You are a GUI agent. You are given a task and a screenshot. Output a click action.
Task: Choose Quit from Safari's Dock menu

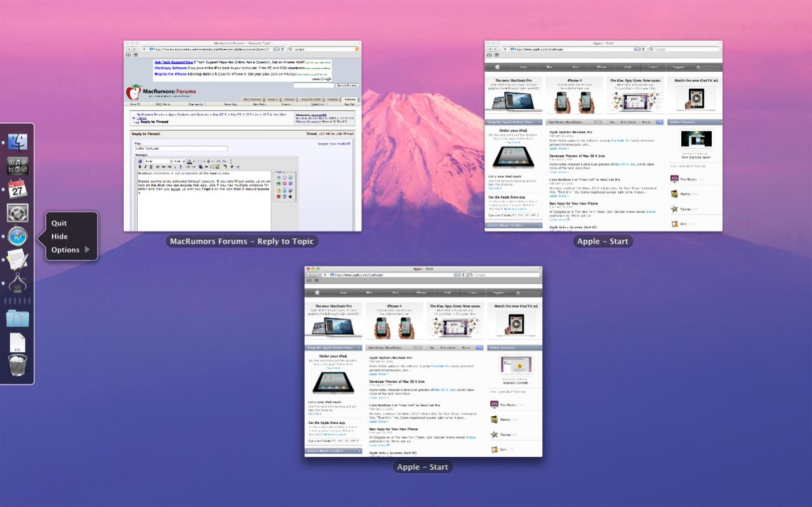pyautogui.click(x=59, y=223)
